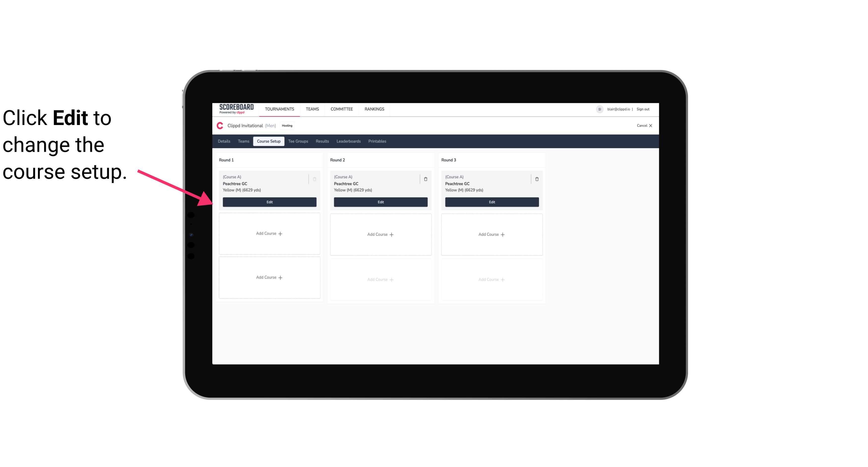Screen dimensions: 868x467
Task: Click the Leaderboards tab
Action: (x=349, y=141)
